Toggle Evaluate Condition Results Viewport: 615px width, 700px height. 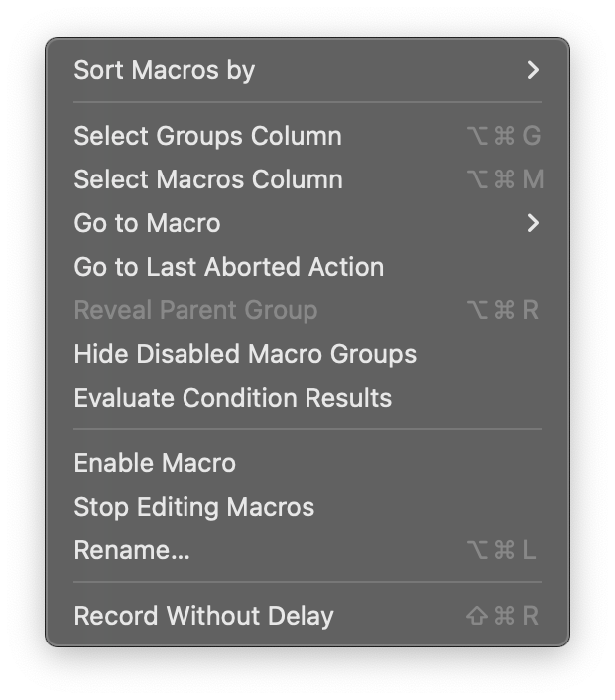(x=232, y=398)
